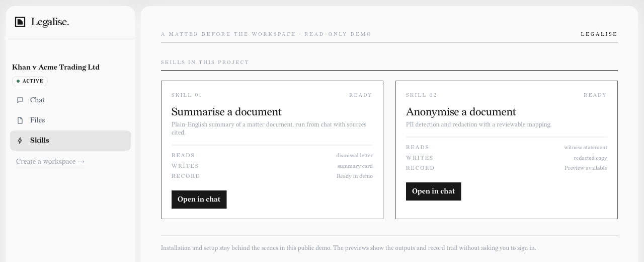Click the Khan v Acme Trading Ltd title
Viewport: 644px width, 262px height.
56,67
